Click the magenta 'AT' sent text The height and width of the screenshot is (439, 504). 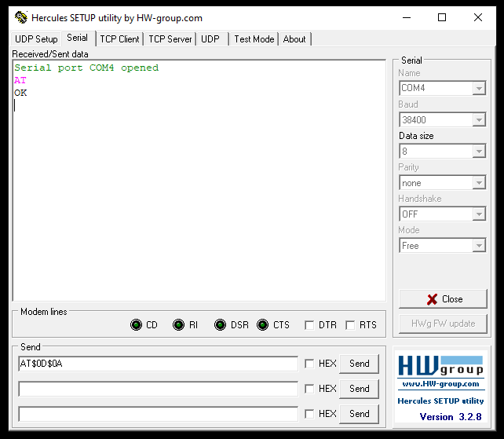click(x=20, y=80)
